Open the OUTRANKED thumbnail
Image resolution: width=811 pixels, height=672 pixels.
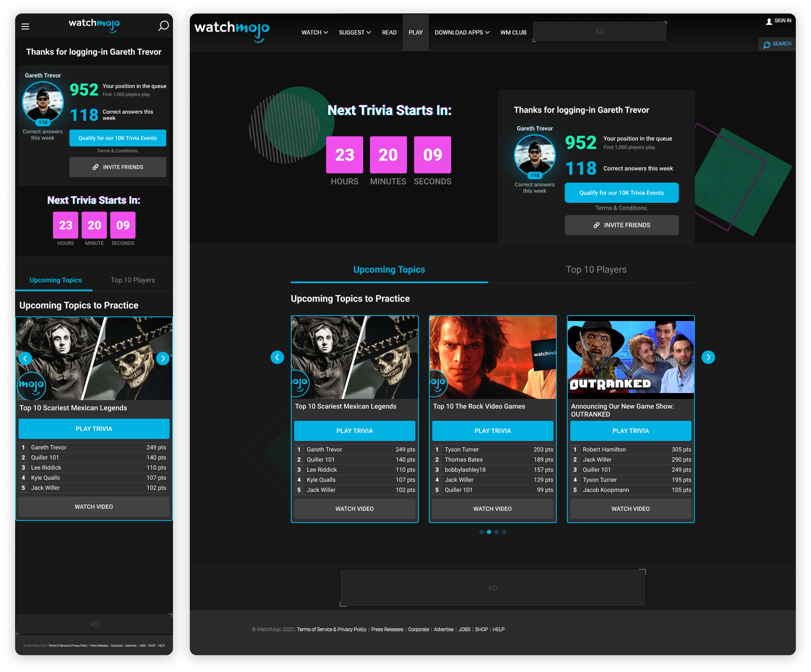(x=631, y=357)
